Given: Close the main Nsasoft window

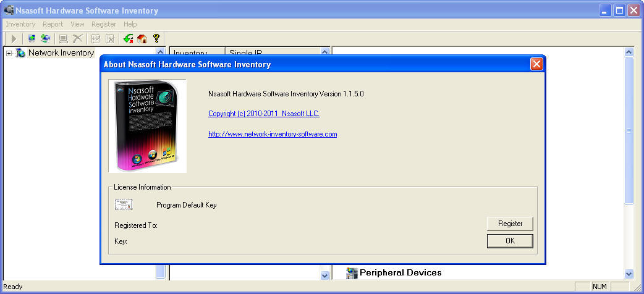Looking at the screenshot, I should (x=633, y=10).
